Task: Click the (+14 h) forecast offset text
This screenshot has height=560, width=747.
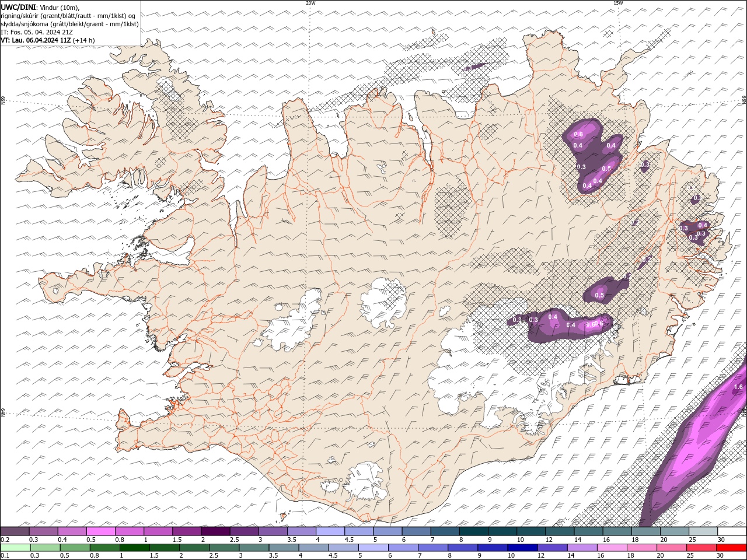Action: pos(84,40)
